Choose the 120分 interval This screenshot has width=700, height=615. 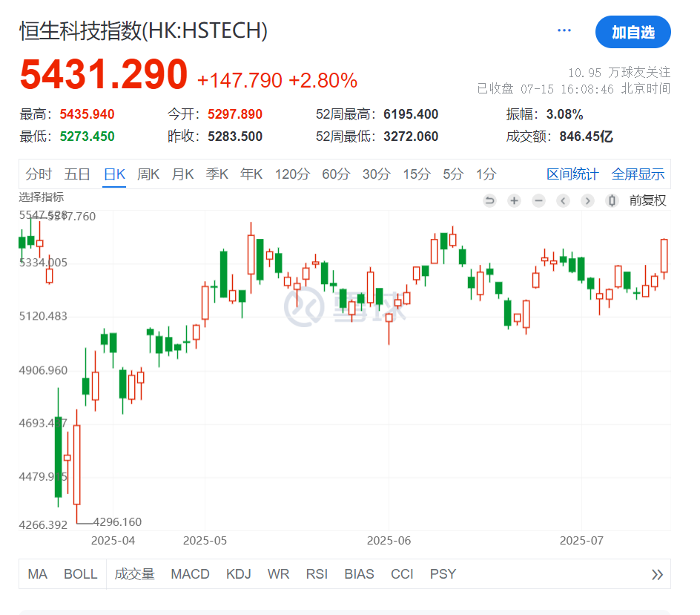pyautogui.click(x=292, y=174)
